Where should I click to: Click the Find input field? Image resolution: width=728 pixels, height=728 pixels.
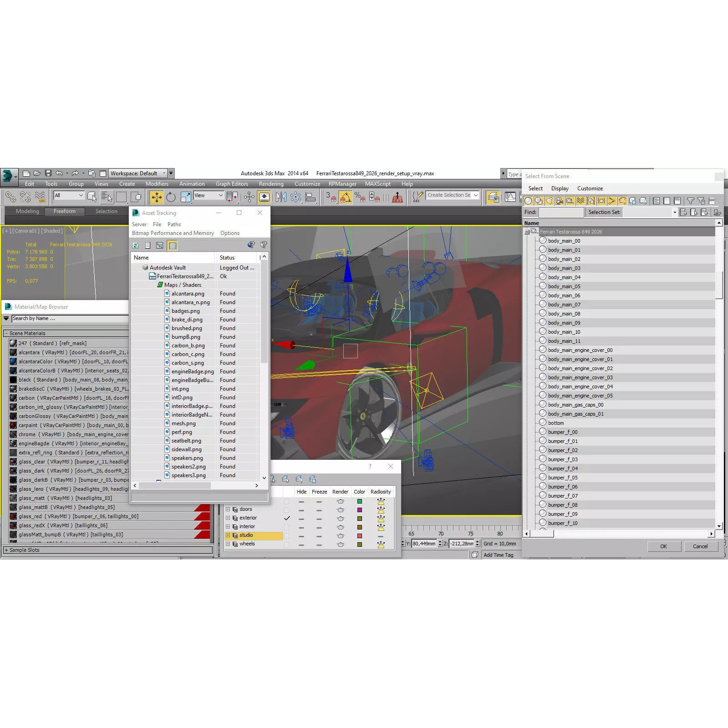(561, 213)
